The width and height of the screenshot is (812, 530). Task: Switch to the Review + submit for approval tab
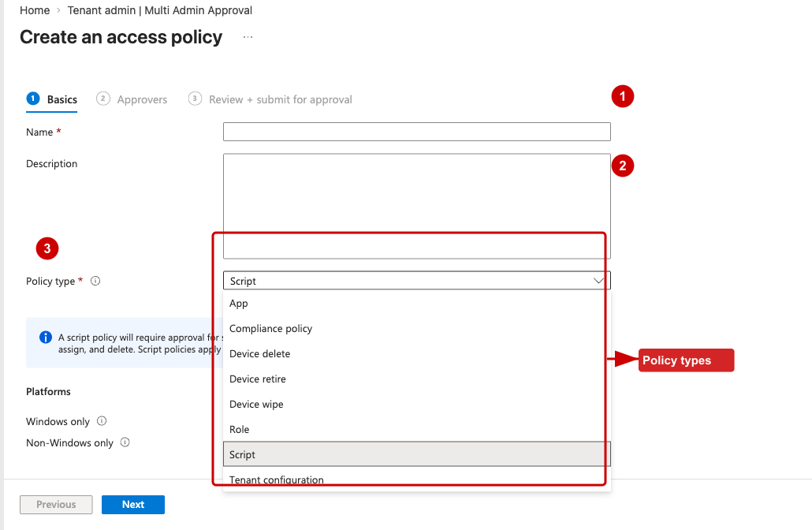pyautogui.click(x=280, y=99)
